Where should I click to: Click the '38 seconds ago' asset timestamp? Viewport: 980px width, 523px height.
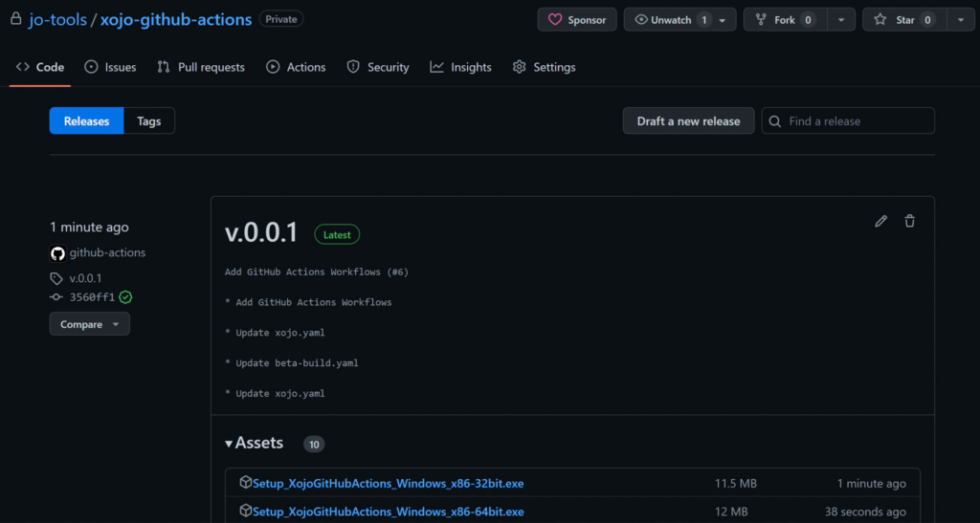coord(865,512)
